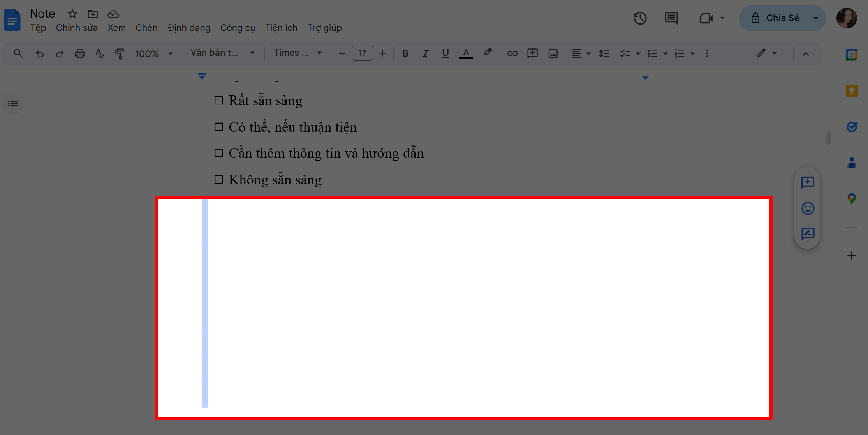Click the emoji reaction side button
The width and height of the screenshot is (868, 435).
click(808, 208)
